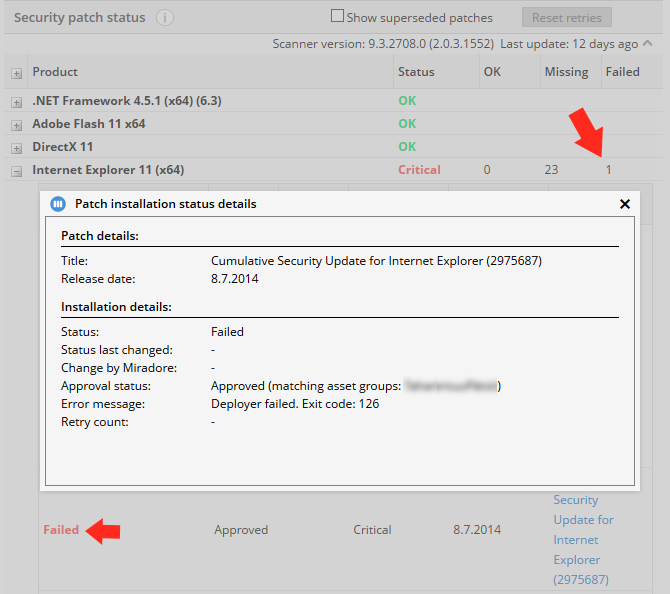Click the failed count 1
670x594 pixels.
pyautogui.click(x=608, y=170)
